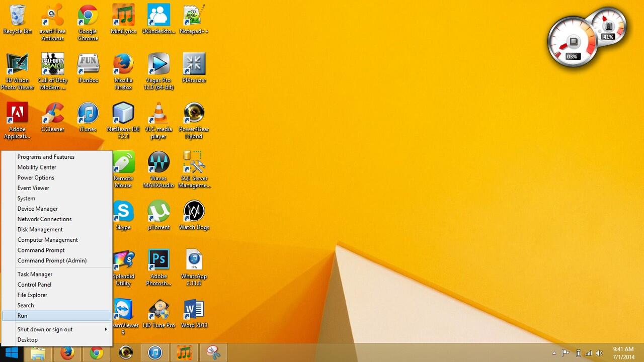644x362 pixels.
Task: Open Chrome from the taskbar
Action: (x=96, y=353)
